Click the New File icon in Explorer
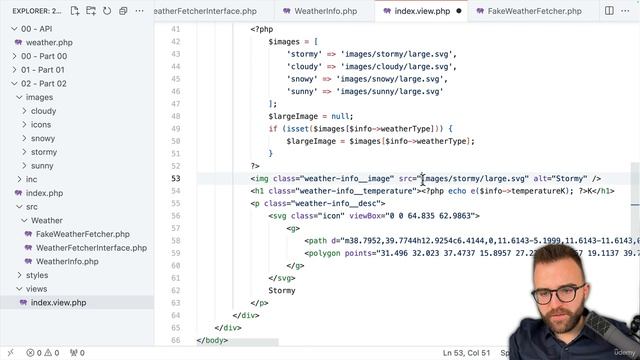640x360 pixels. pos(75,11)
